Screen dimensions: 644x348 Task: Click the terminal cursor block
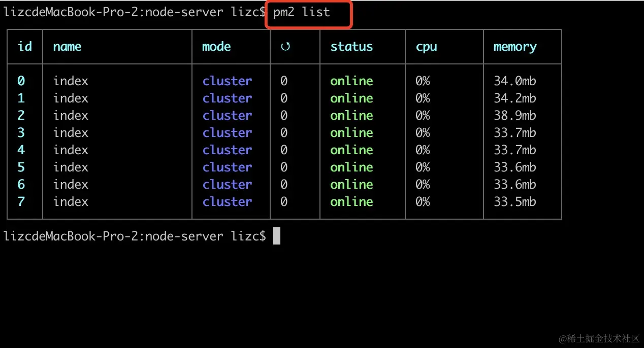coord(276,236)
